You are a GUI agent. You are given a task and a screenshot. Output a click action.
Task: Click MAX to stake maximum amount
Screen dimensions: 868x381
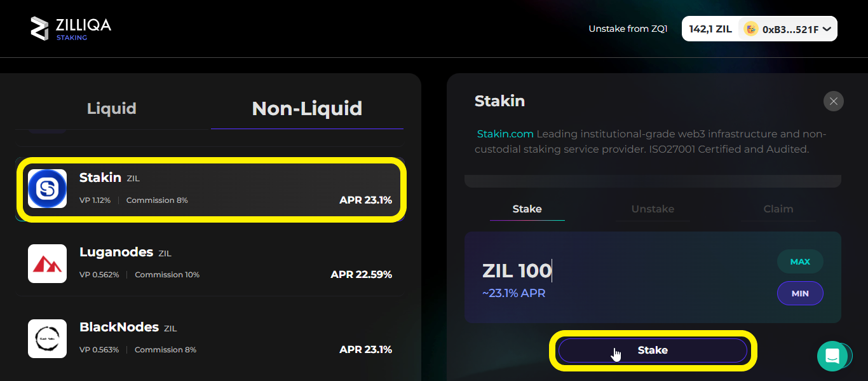[x=800, y=261]
